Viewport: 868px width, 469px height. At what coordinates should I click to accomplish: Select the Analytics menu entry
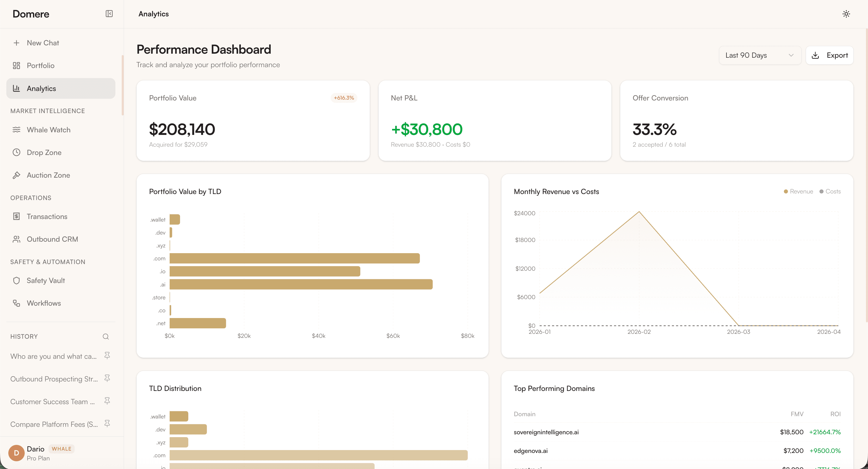click(41, 88)
